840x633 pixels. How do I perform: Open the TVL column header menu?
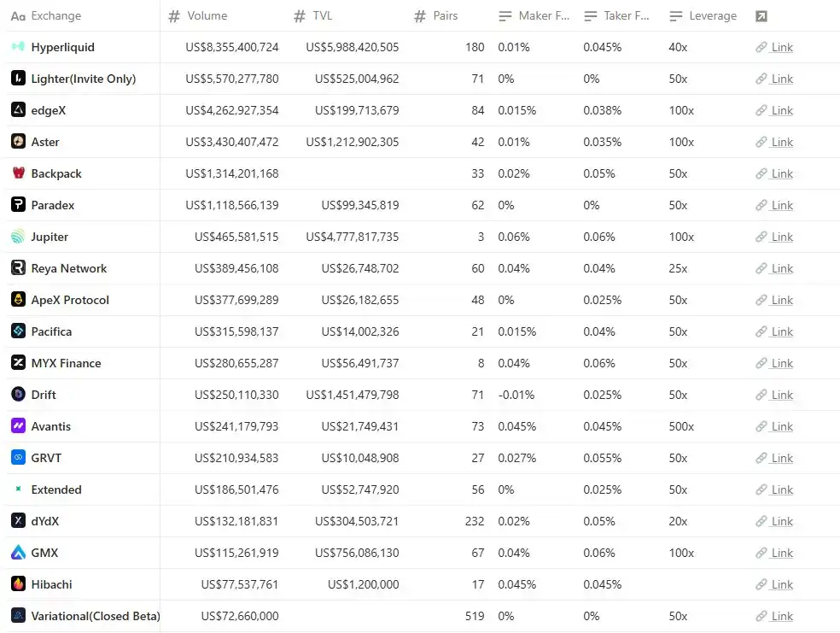pos(322,15)
